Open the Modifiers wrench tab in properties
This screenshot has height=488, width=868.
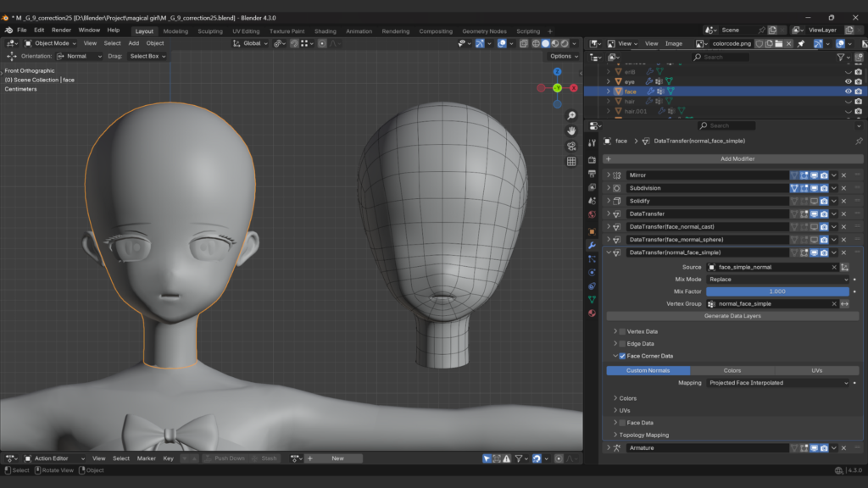[x=592, y=245]
